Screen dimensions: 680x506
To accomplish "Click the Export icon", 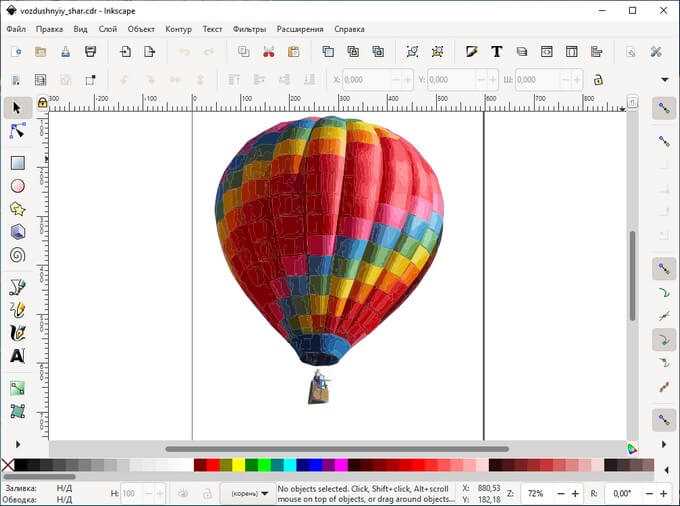I will [150, 52].
